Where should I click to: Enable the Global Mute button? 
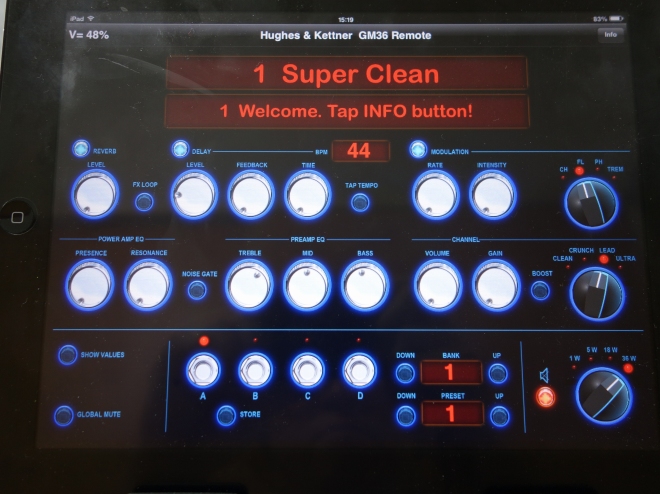click(64, 416)
